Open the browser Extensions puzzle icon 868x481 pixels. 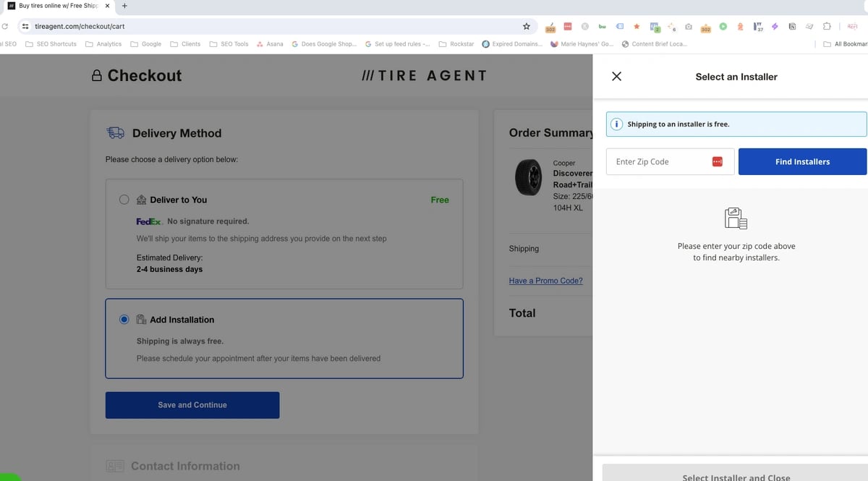click(x=827, y=27)
